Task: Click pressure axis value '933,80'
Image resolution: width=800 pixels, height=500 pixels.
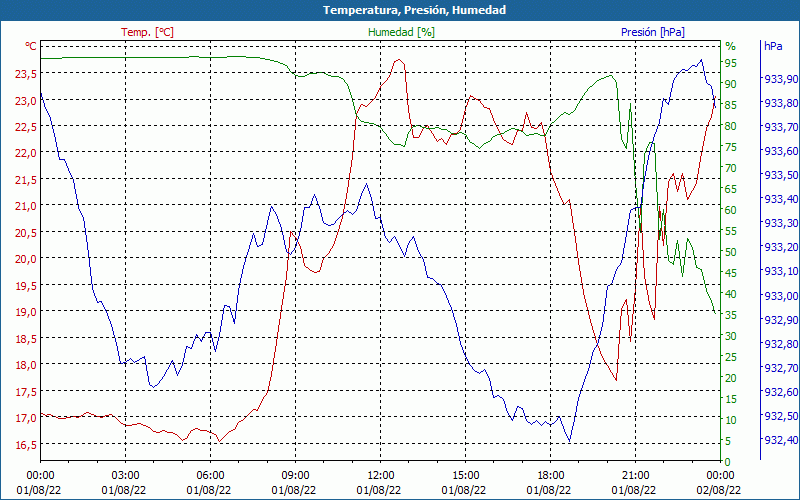Action: (x=781, y=103)
